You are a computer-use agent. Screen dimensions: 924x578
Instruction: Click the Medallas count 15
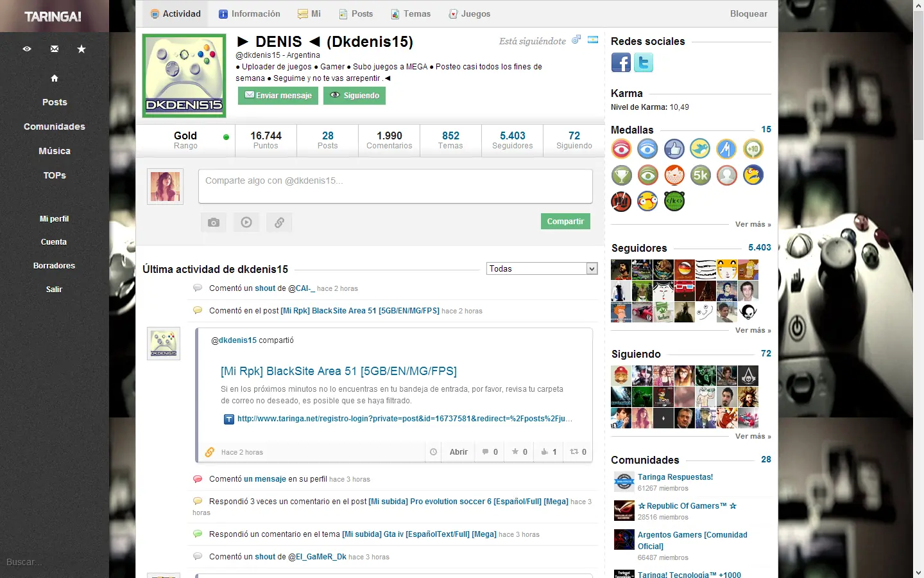pyautogui.click(x=766, y=129)
